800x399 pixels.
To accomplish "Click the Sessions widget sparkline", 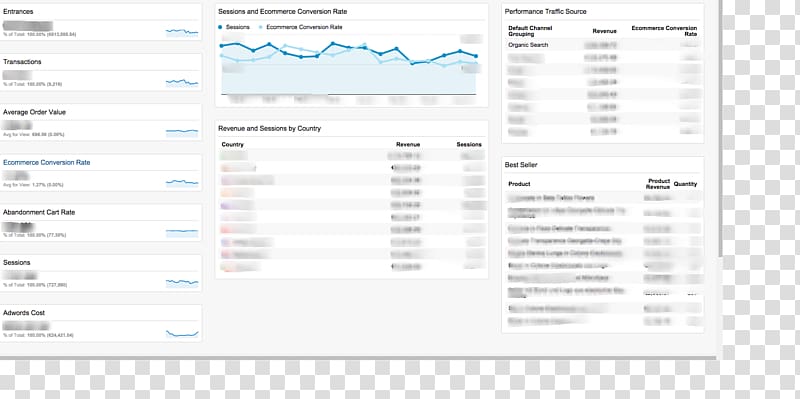I will tap(182, 283).
